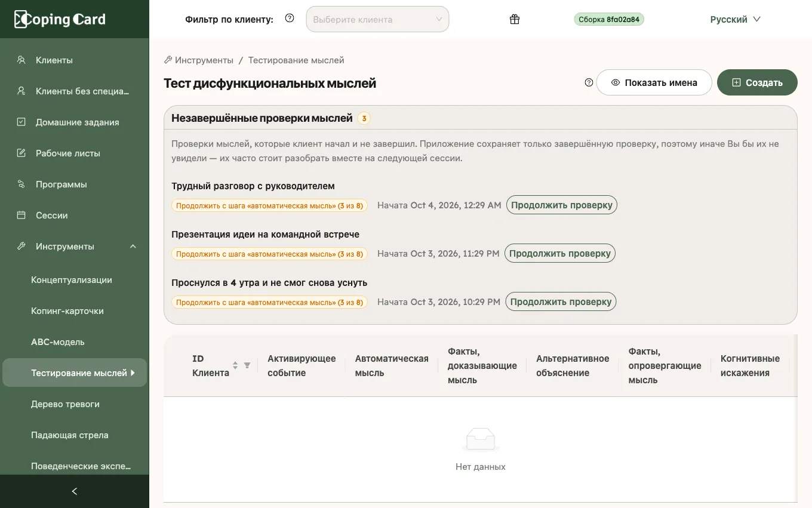This screenshot has width=812, height=508.
Task: Click the Рабочие листы edit icon
Action: point(21,153)
